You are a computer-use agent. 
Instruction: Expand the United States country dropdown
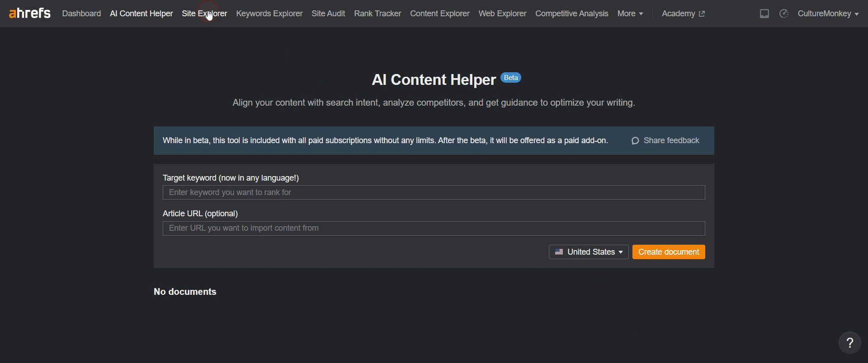coord(589,252)
